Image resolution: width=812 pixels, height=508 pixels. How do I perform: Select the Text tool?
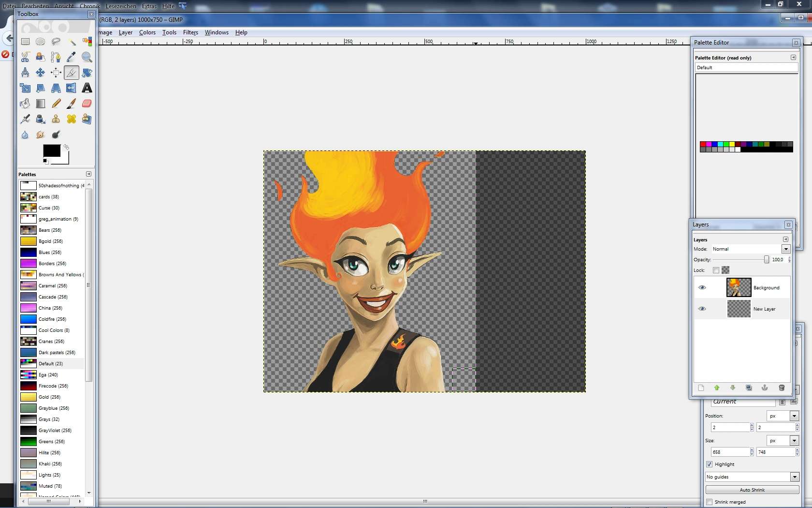click(x=87, y=88)
